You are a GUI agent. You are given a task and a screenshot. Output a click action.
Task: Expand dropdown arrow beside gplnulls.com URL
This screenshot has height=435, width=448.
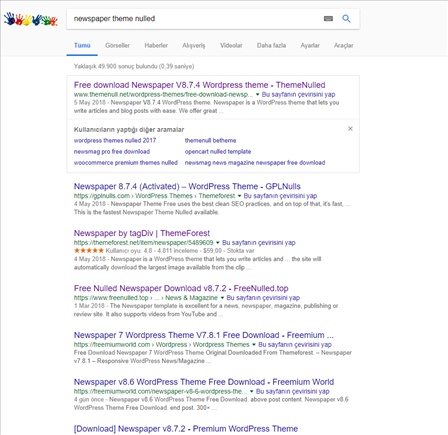tap(239, 196)
